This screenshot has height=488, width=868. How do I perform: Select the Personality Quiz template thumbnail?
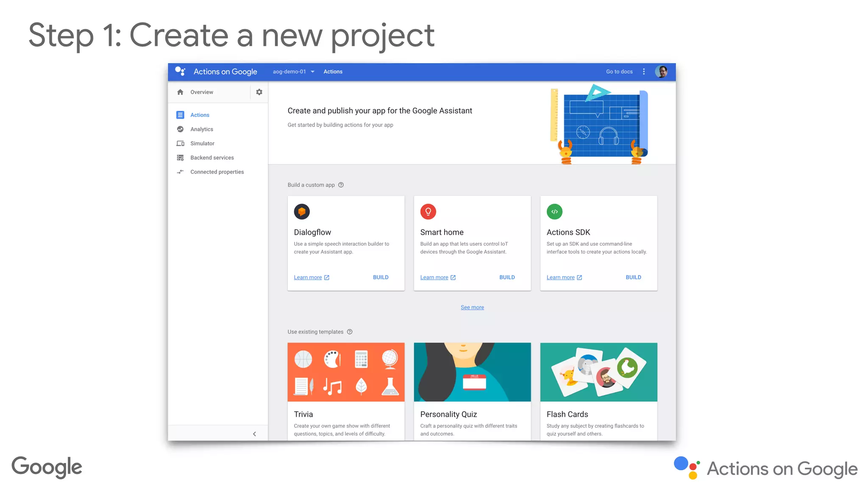pyautogui.click(x=472, y=372)
